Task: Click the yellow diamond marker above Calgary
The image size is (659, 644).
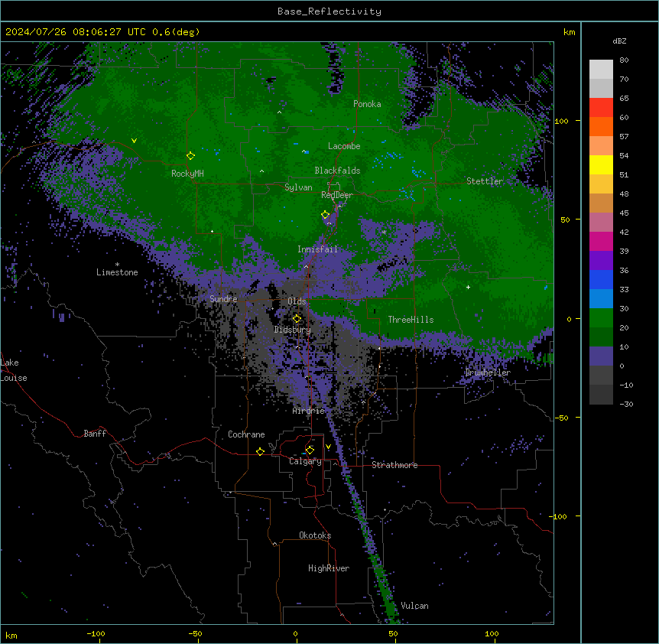Action: [x=310, y=450]
